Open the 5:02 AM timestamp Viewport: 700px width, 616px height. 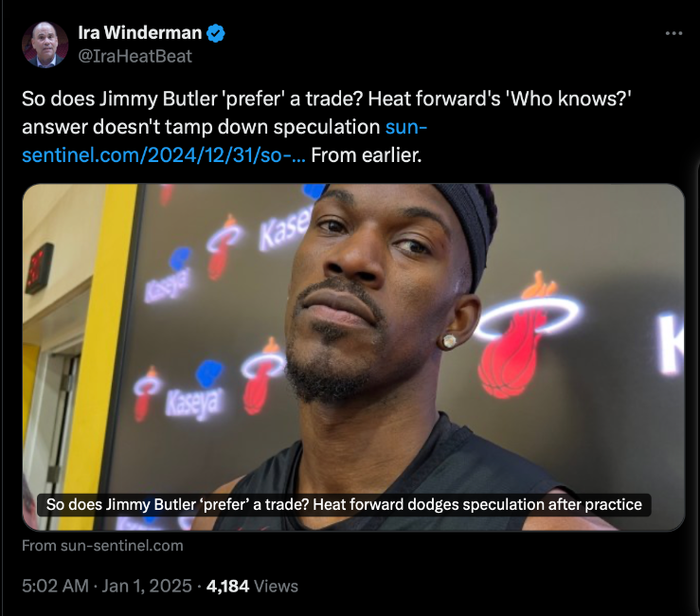(x=55, y=586)
